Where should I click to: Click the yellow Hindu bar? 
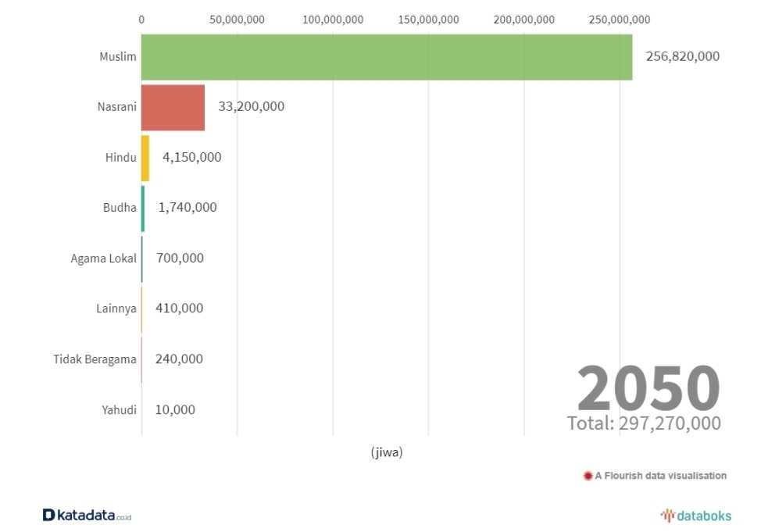click(x=145, y=158)
